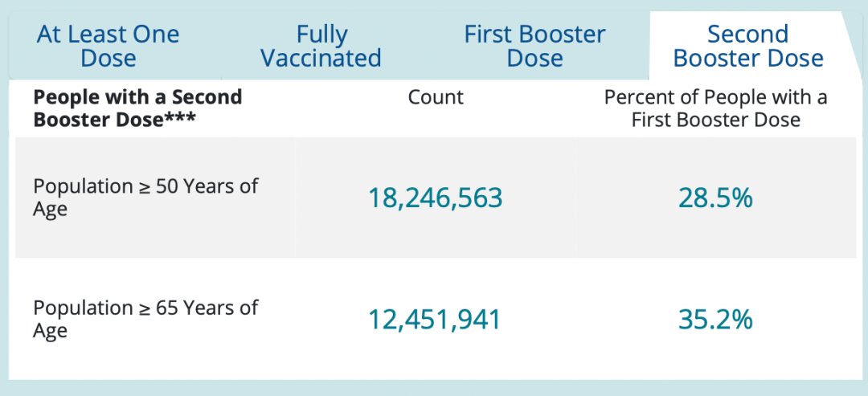Click the count value 18,246,563
This screenshot has height=396, width=868.
(436, 198)
